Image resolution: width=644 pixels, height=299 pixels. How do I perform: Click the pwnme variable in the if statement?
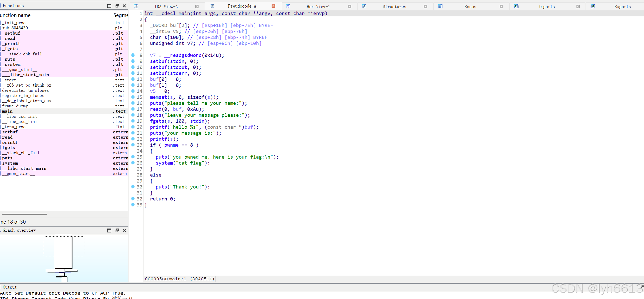tap(171, 145)
